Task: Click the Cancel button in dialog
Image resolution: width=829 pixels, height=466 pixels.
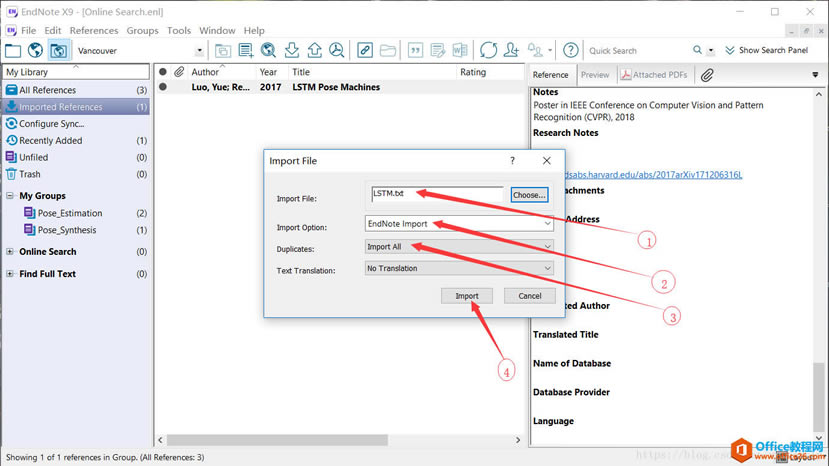Action: pyautogui.click(x=529, y=296)
